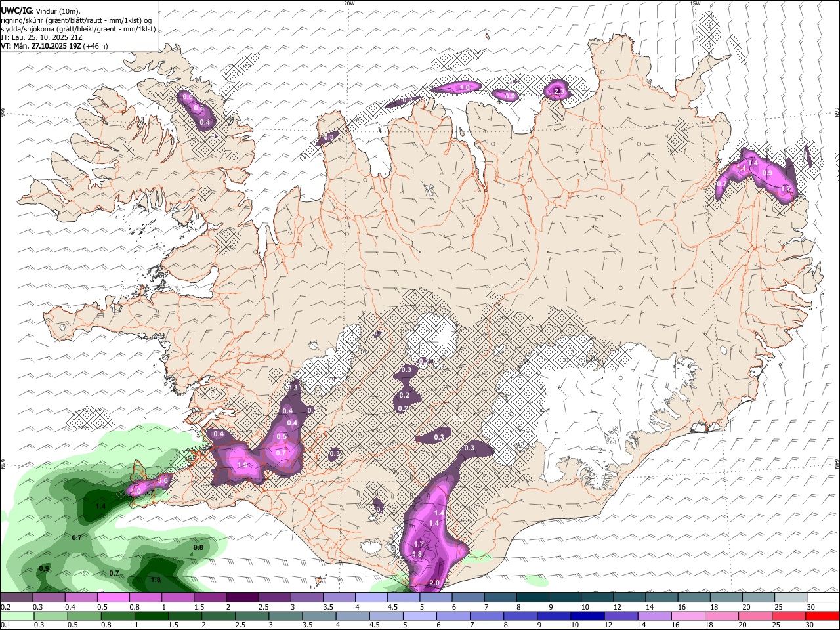Click the green '0.9' rain value in southwest sea
Viewport: 840px width, 630px height.
click(44, 568)
